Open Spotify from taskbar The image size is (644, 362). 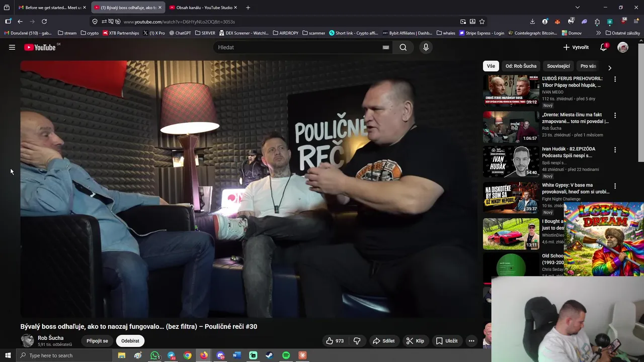pos(286,355)
